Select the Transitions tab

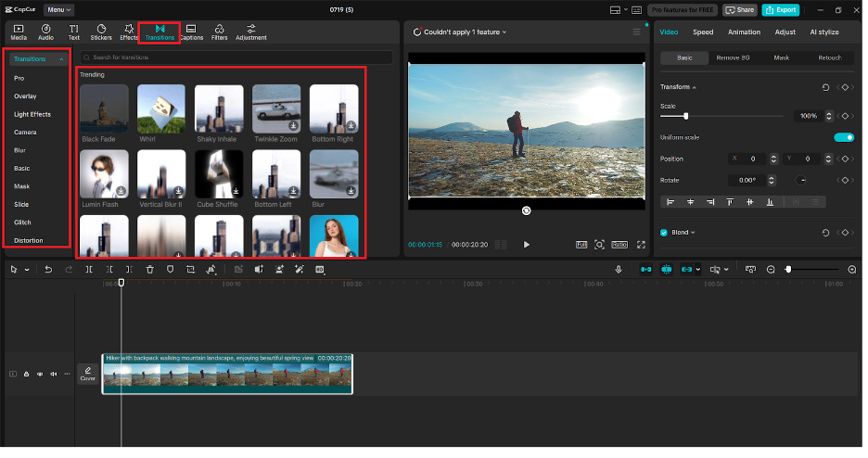click(x=160, y=32)
